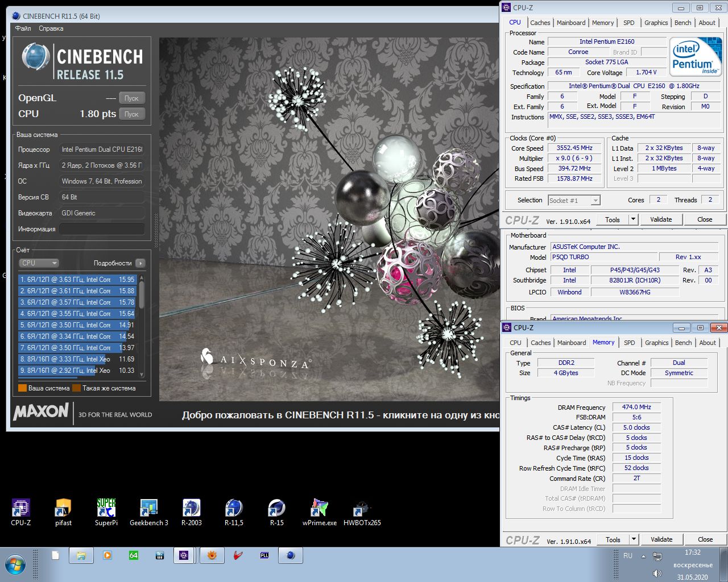This screenshot has height=582, width=728.
Task: Click the rankings list scrollbar thumb
Action: point(142,296)
